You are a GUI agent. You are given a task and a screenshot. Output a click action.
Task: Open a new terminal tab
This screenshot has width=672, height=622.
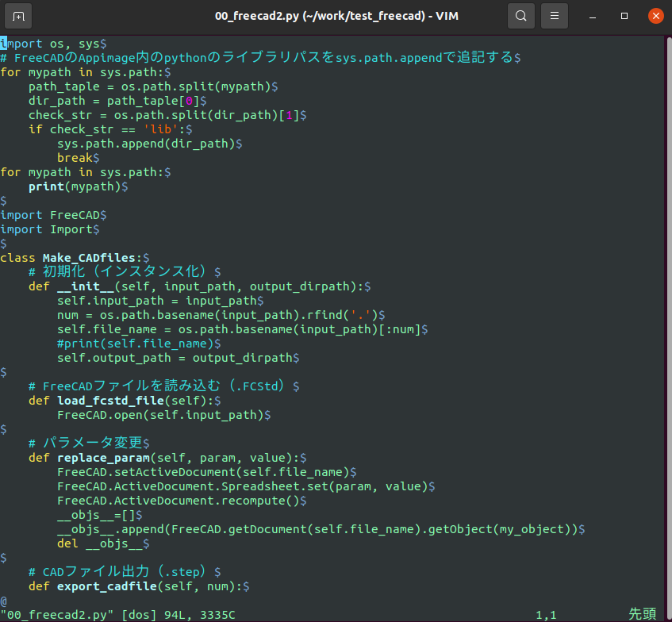tap(18, 17)
